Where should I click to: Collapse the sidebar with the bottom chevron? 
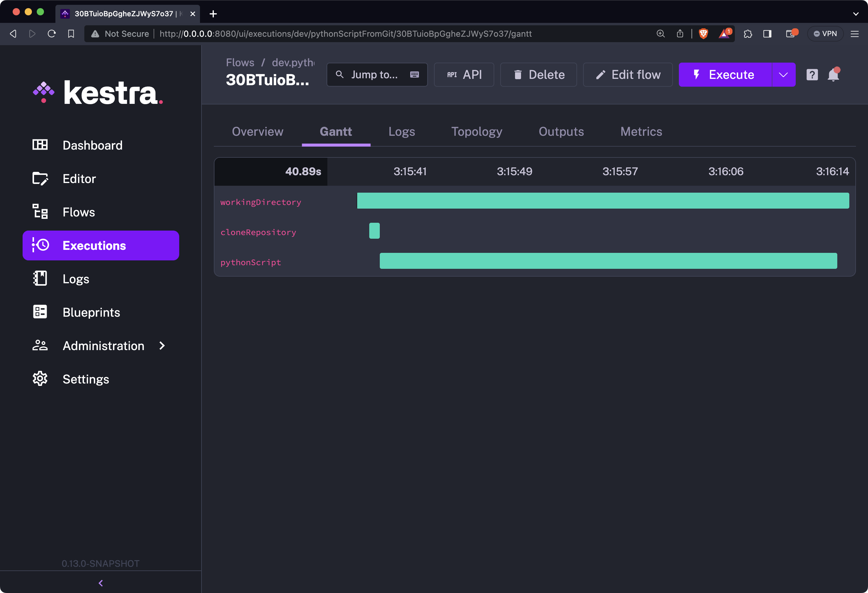pyautogui.click(x=101, y=583)
